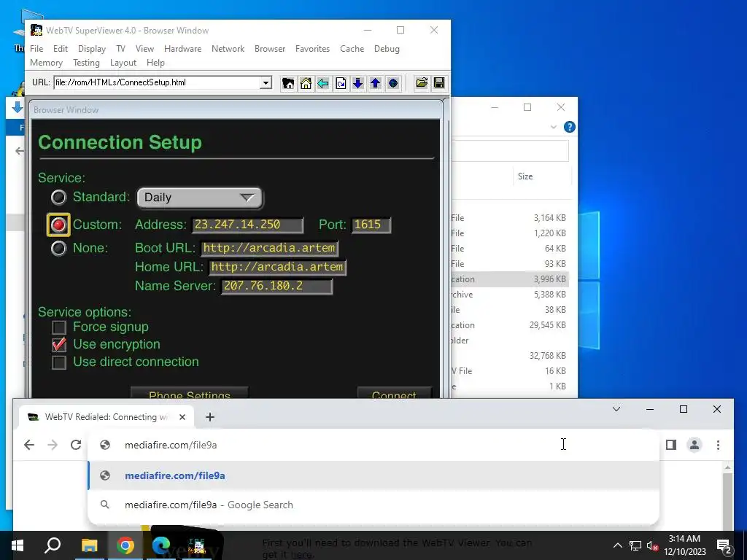This screenshot has width=747, height=560.
Task: Click the Name Server field 207.76.180.2
Action: pyautogui.click(x=276, y=286)
